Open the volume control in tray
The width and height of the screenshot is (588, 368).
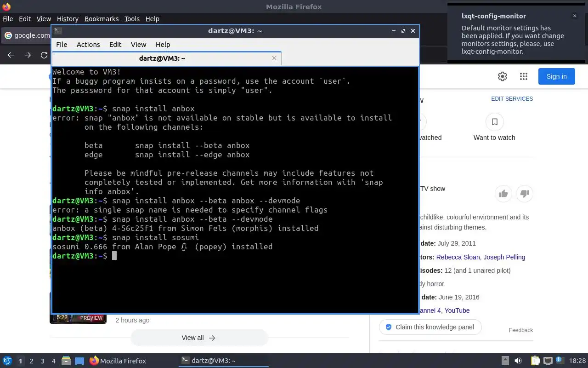518,361
